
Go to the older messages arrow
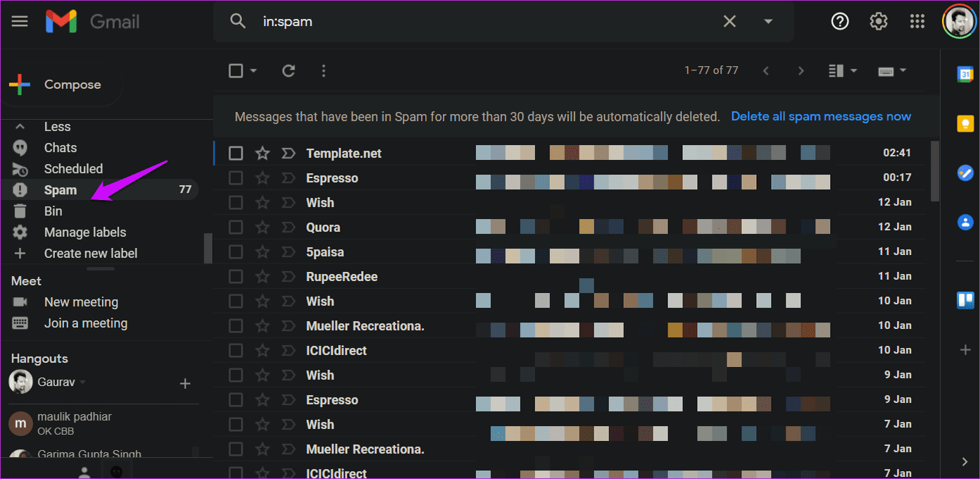[800, 70]
